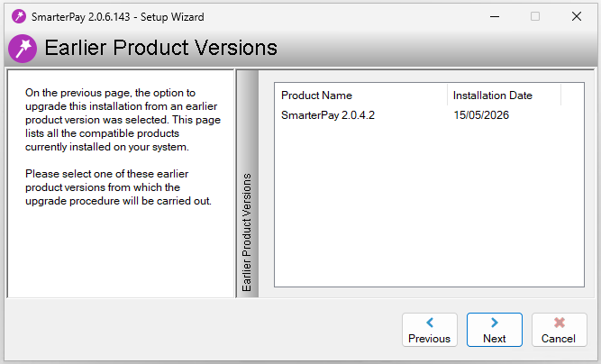Click the 15/05/2026 installation date cell
The height and width of the screenshot is (364, 601).
point(481,115)
